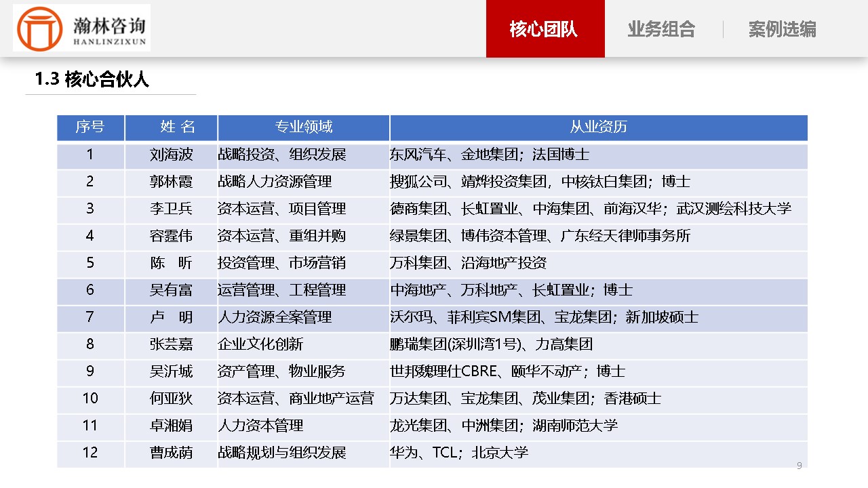Select the name 曹成荫
Viewport: 868px width, 488px height.
171,453
